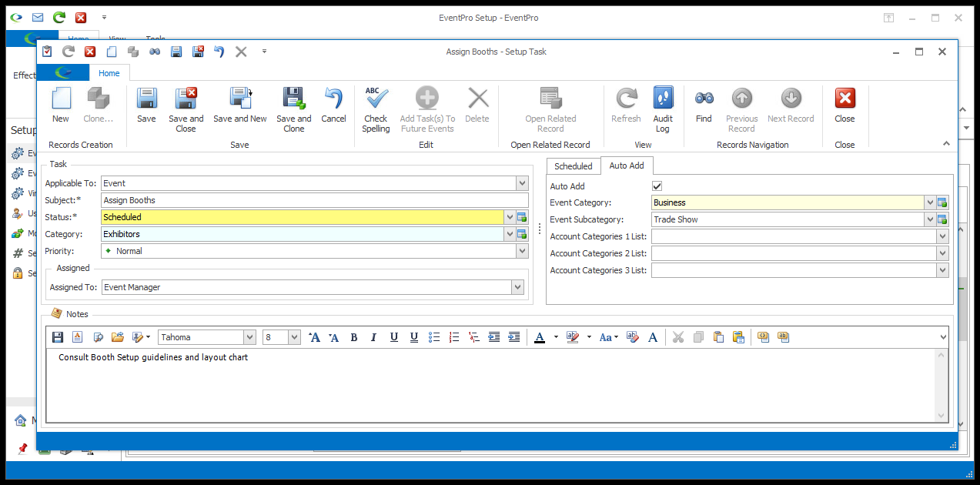Click the red Close icon in ribbon
Image resolution: width=980 pixels, height=485 pixels.
[x=845, y=99]
